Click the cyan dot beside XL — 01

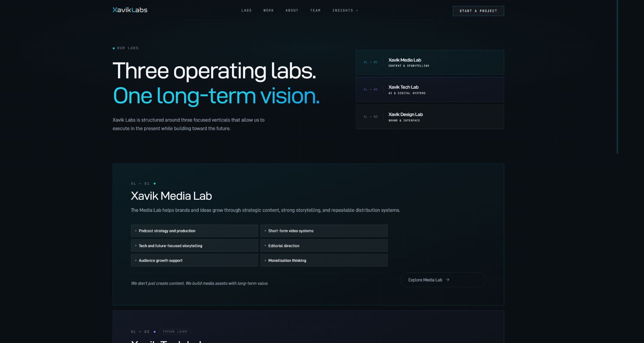coord(155,184)
